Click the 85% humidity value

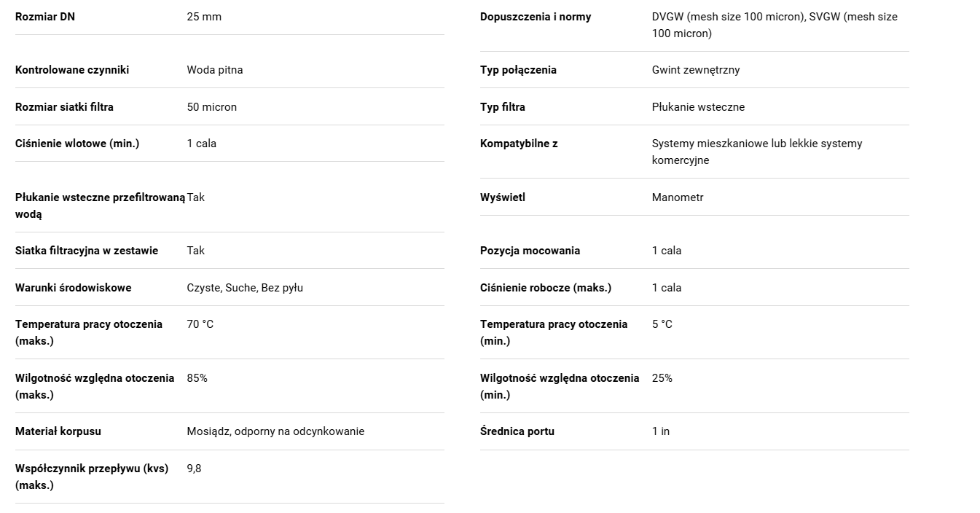click(197, 378)
